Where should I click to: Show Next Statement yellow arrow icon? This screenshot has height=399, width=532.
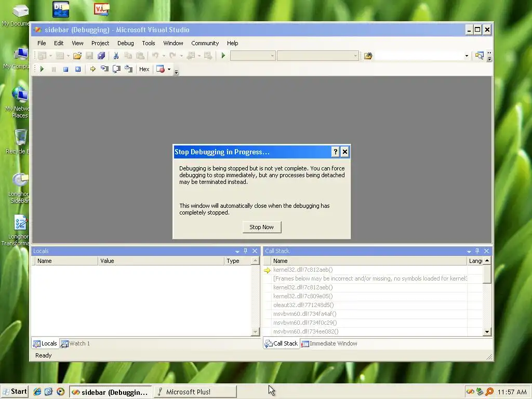coord(92,69)
